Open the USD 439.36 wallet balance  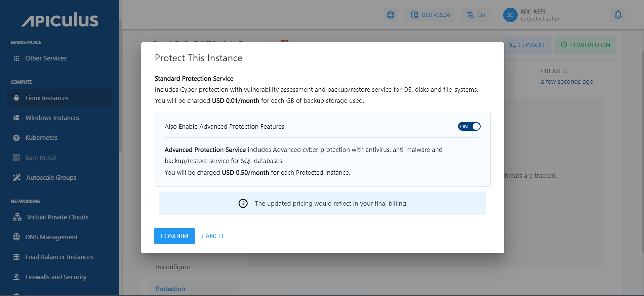[430, 15]
